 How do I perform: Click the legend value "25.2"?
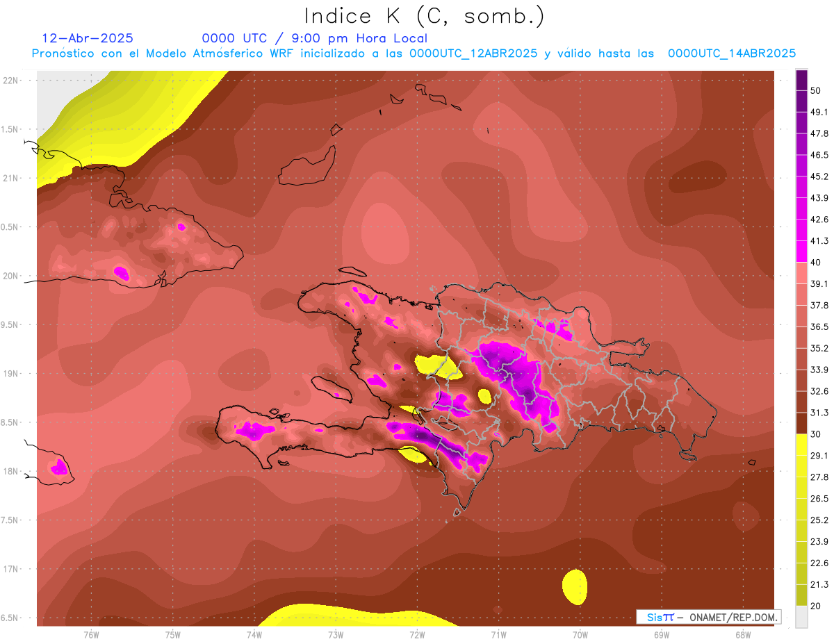tap(819, 520)
